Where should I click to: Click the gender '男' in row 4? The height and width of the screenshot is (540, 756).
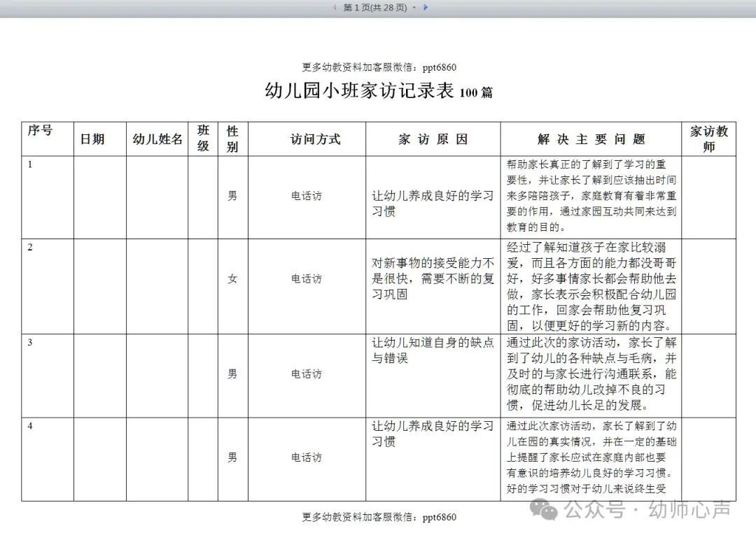coord(232,457)
